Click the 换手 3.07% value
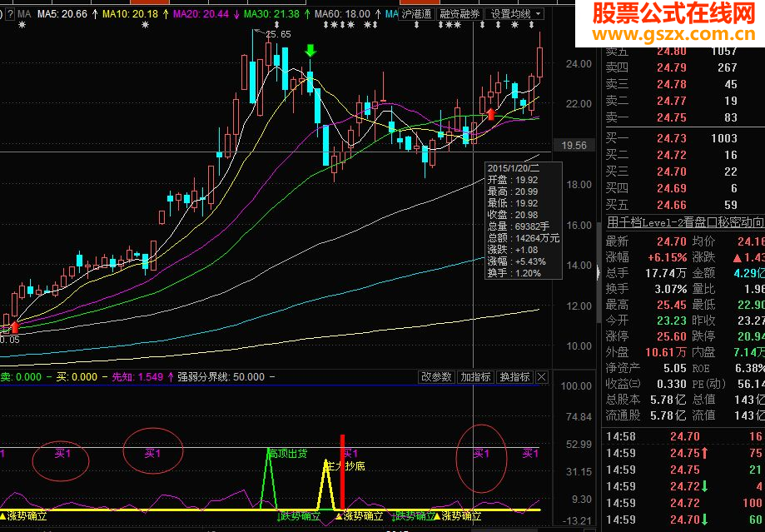 coord(671,289)
